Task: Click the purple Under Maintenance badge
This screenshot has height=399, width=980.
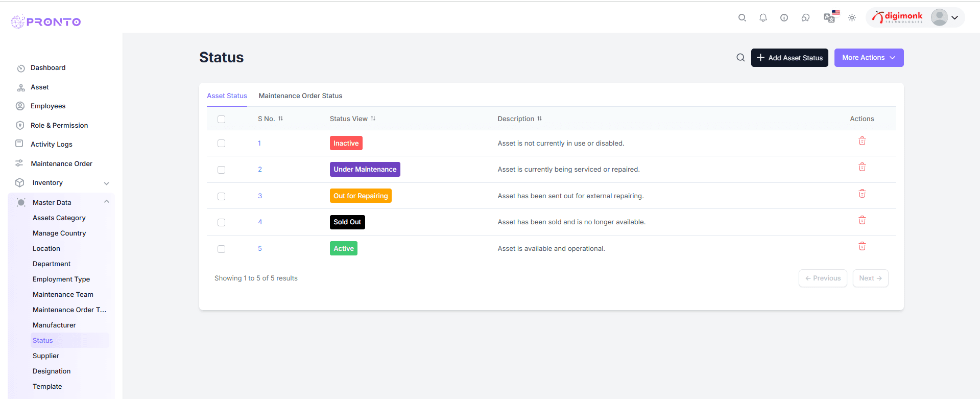Action: (x=365, y=169)
